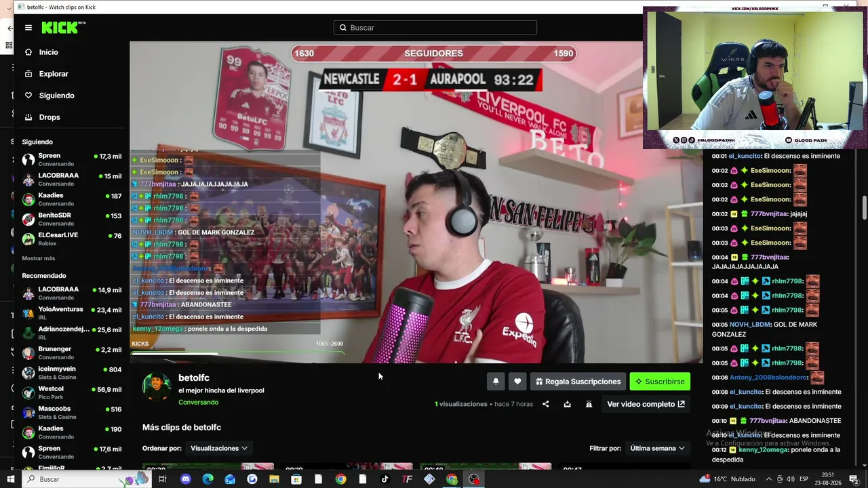Open the Ver video completo link

(646, 404)
